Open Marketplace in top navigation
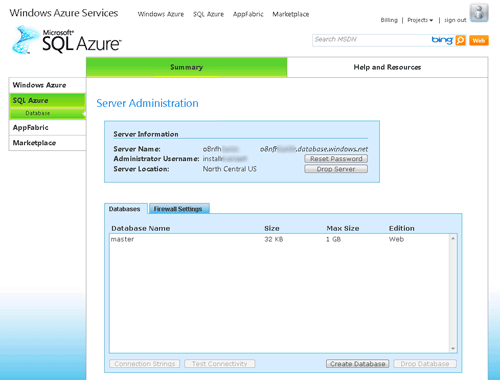This screenshot has height=380, width=500. point(291,14)
